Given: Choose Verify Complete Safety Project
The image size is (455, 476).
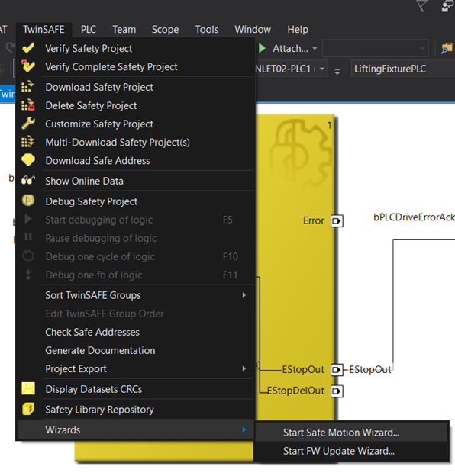Looking at the screenshot, I should pos(135,67).
